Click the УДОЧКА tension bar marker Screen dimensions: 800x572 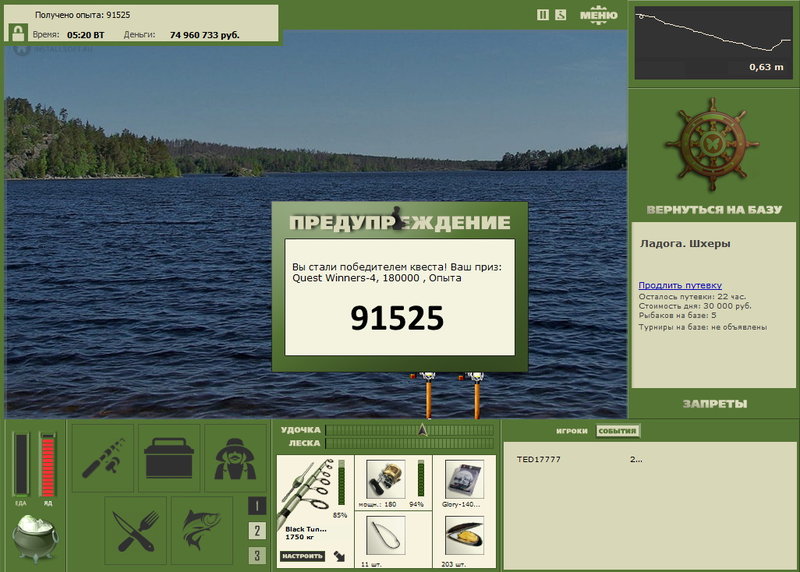pos(422,430)
